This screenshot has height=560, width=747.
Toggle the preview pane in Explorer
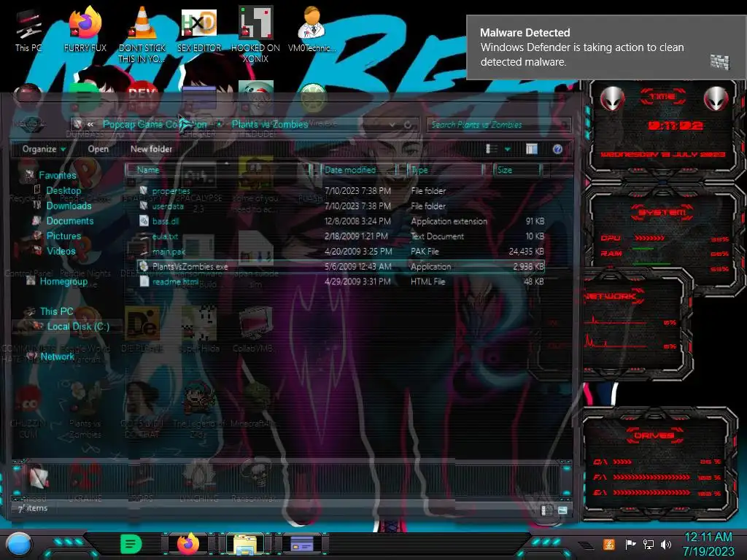pos(532,149)
